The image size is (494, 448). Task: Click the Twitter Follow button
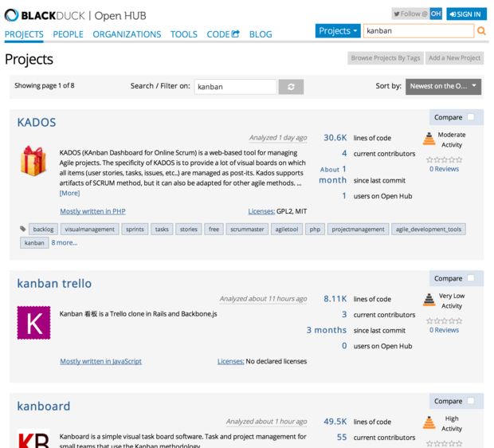410,14
